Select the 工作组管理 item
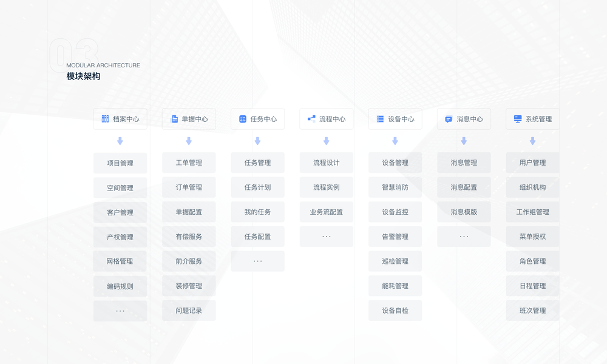This screenshot has width=607, height=364. (x=533, y=212)
